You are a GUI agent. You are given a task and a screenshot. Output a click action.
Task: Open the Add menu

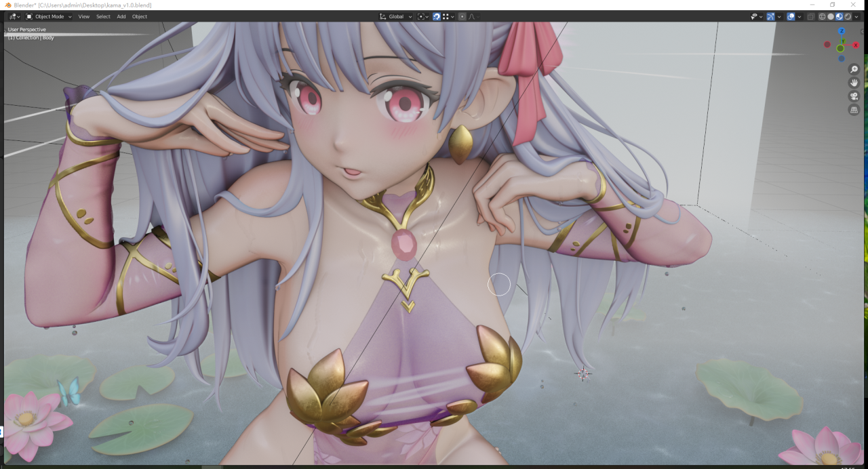coord(121,16)
